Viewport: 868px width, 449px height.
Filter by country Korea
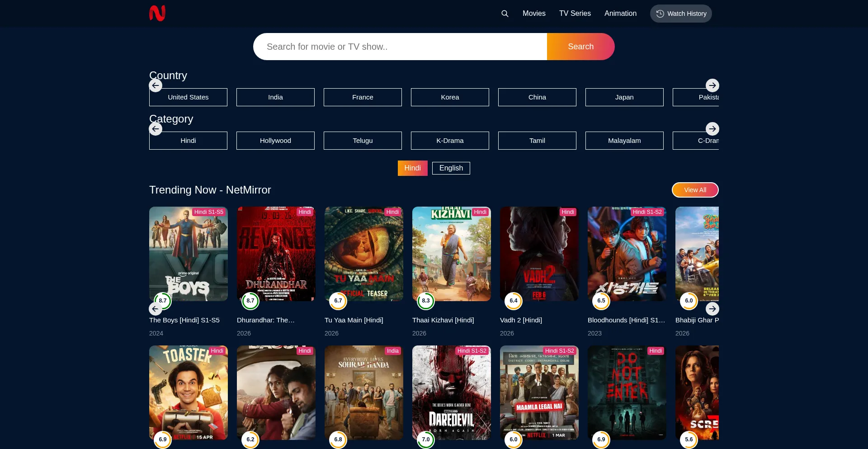pyautogui.click(x=450, y=97)
